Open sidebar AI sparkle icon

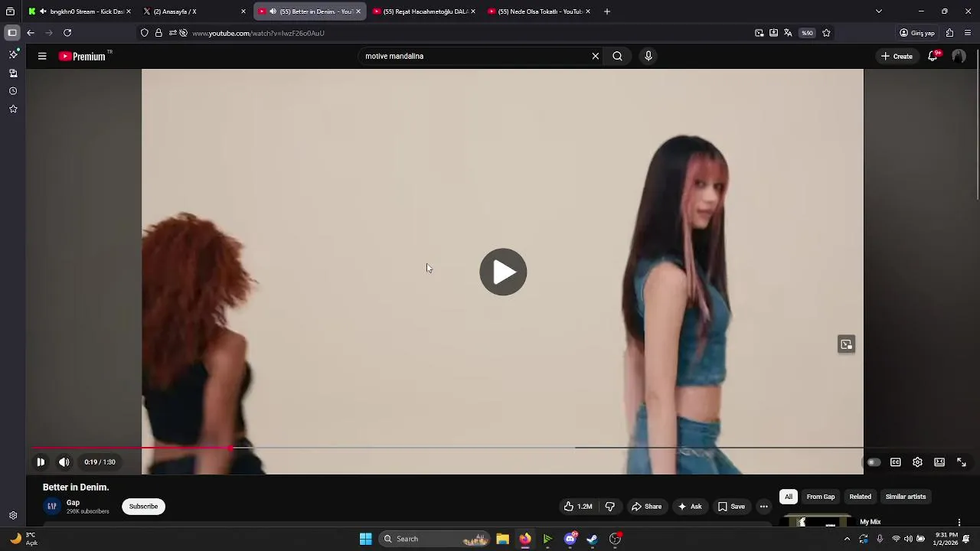click(x=13, y=54)
